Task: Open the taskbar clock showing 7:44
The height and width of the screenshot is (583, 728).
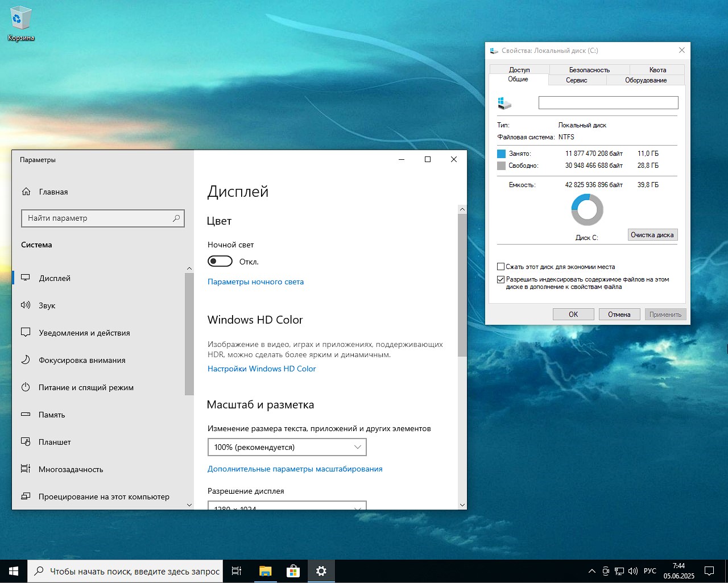Action: [679, 571]
